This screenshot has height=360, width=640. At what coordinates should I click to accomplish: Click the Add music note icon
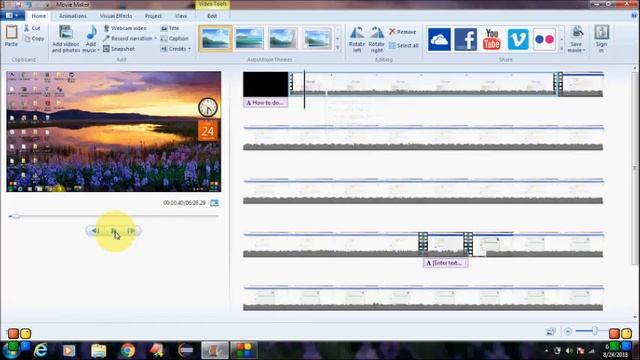pyautogui.click(x=91, y=33)
